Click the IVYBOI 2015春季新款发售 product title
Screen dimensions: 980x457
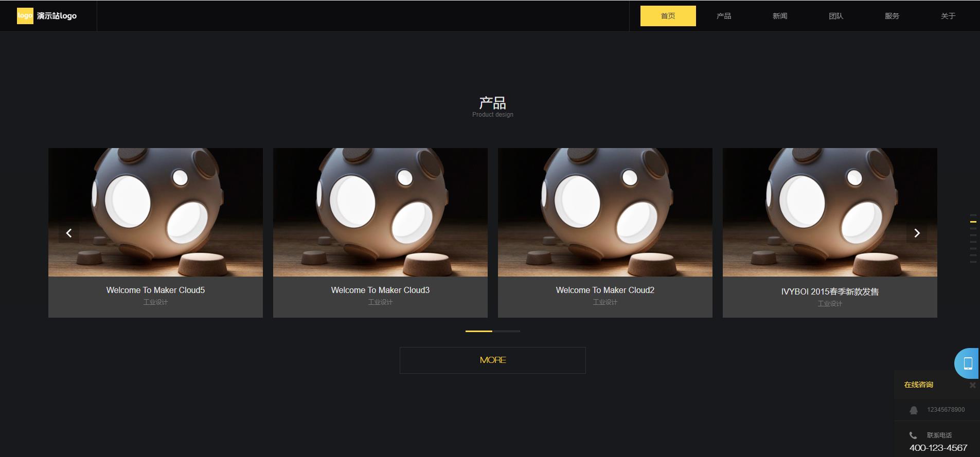coord(830,291)
